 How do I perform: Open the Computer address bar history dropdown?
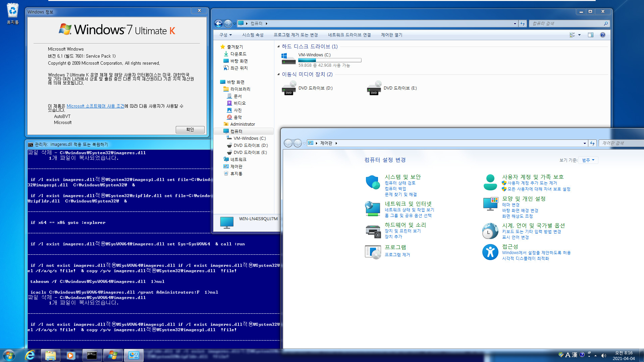515,23
